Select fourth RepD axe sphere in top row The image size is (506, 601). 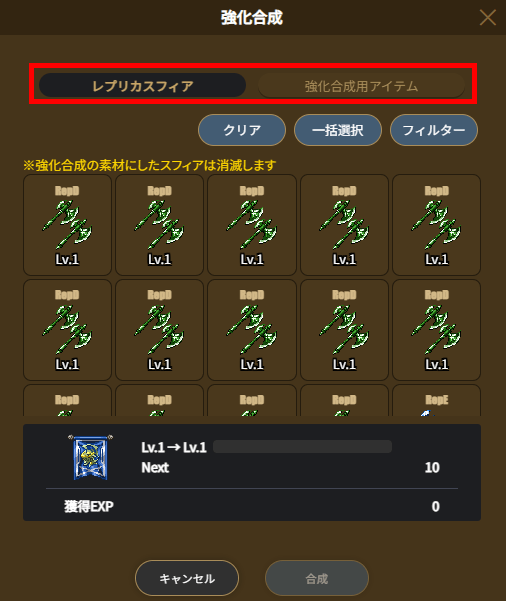tap(344, 225)
